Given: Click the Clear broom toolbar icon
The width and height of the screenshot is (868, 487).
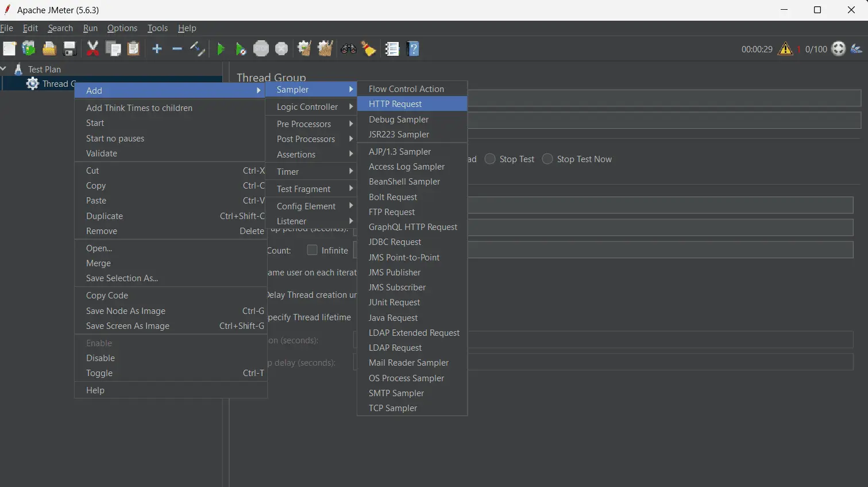Looking at the screenshot, I should (x=304, y=49).
